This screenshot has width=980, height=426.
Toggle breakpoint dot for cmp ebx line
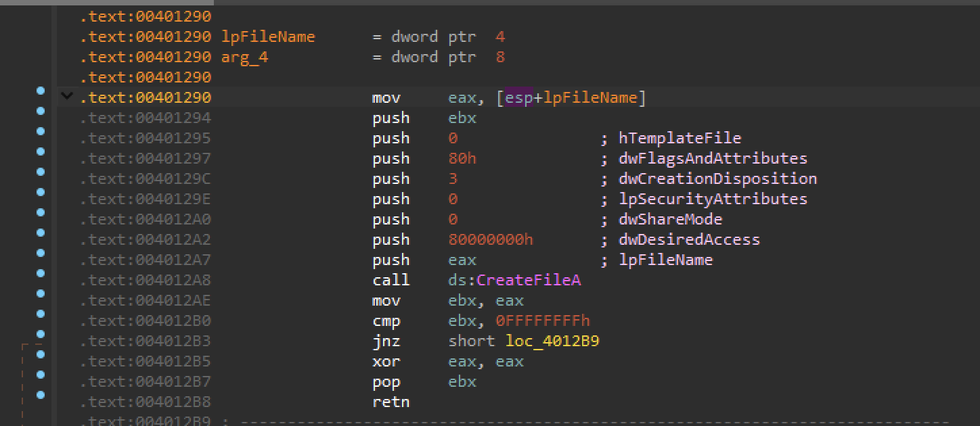click(41, 314)
